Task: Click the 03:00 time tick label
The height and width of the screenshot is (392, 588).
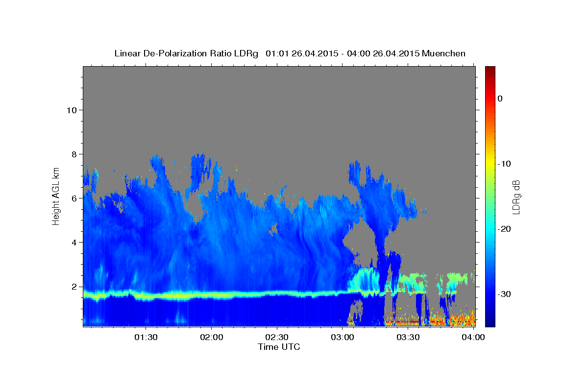Action: (x=343, y=338)
